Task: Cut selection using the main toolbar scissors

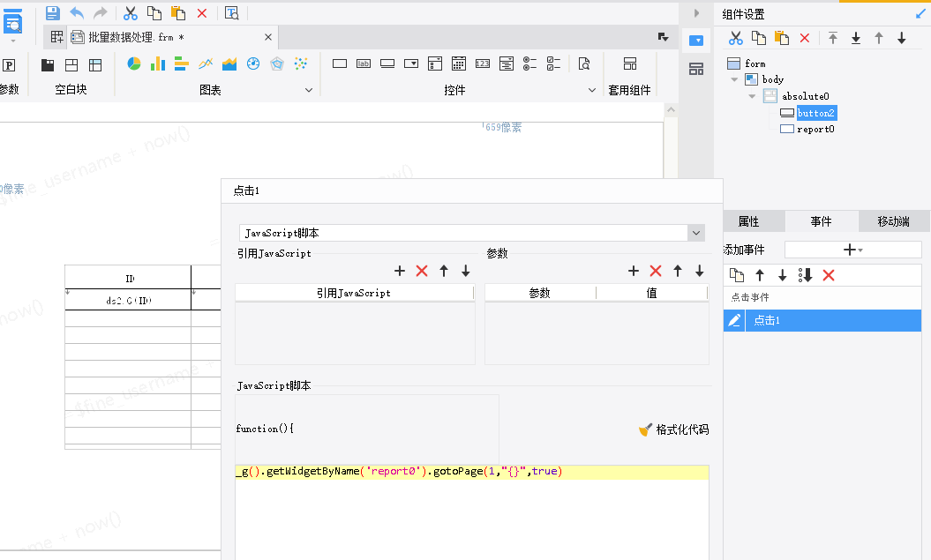Action: point(130,13)
